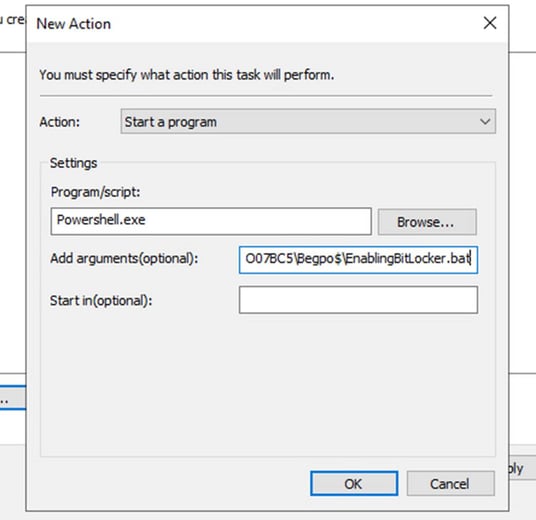Close the New Action dialog
536x520 pixels.
click(x=490, y=23)
